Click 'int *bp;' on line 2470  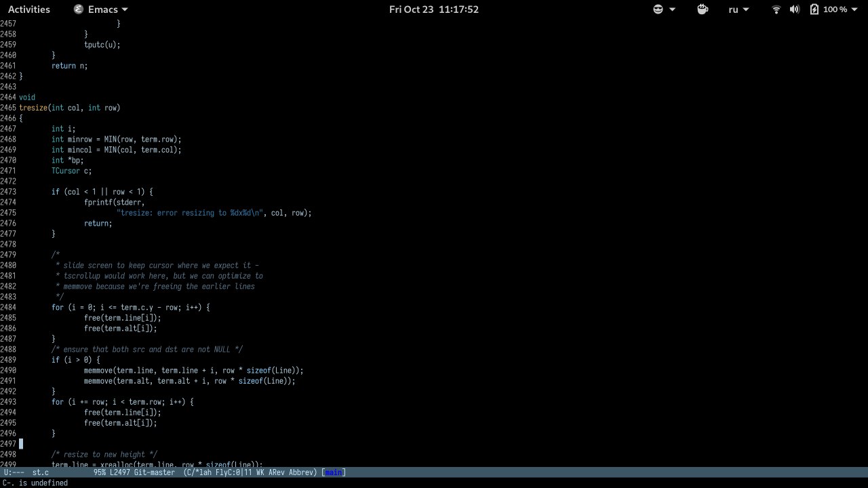click(67, 160)
